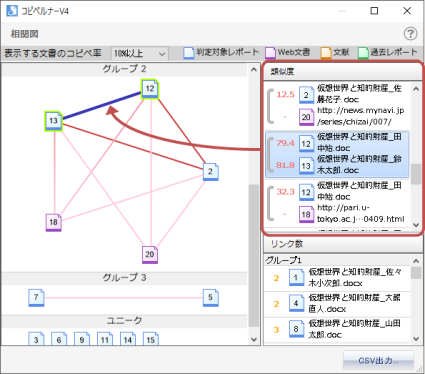The image size is (425, 374).
Task: Select the 佐々木小次郎.docx row in link count list
Action: point(337,278)
